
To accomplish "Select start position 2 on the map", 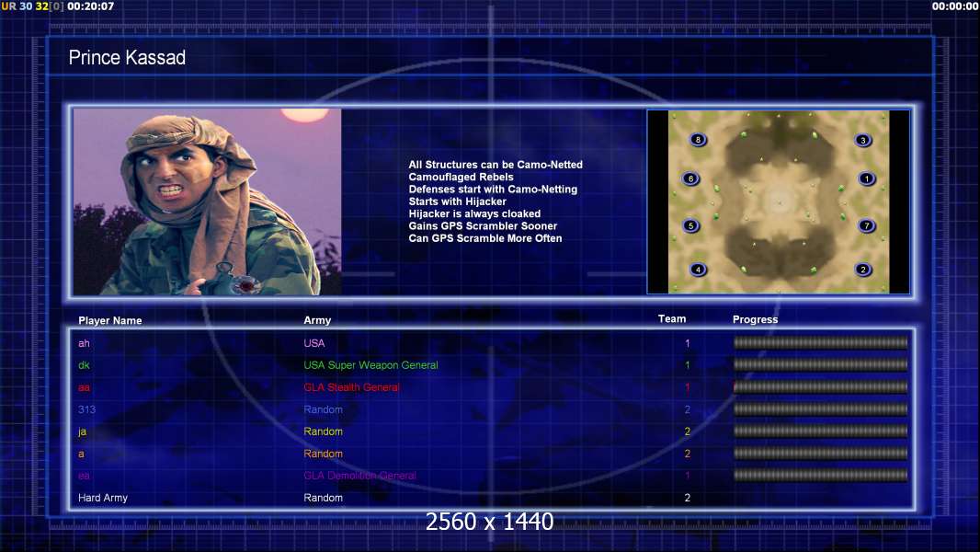I will 863,270.
